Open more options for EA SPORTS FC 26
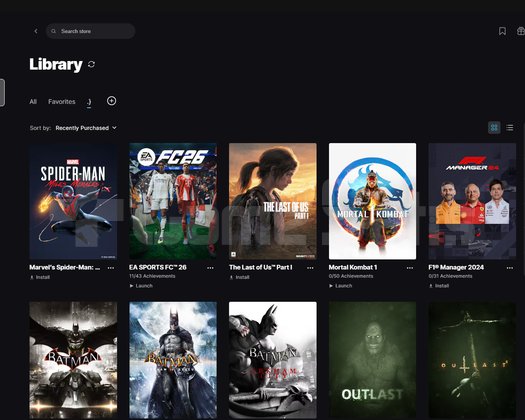 pos(210,268)
